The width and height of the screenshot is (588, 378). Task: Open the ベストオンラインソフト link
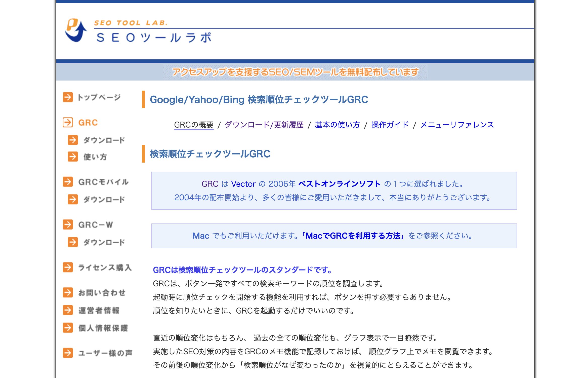[339, 184]
